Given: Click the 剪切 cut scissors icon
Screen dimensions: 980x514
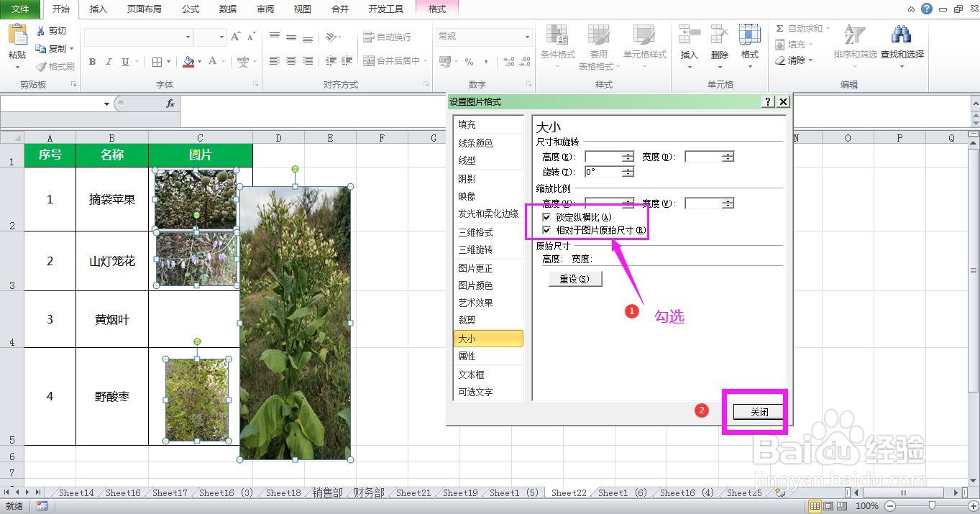Looking at the screenshot, I should pos(40,32).
